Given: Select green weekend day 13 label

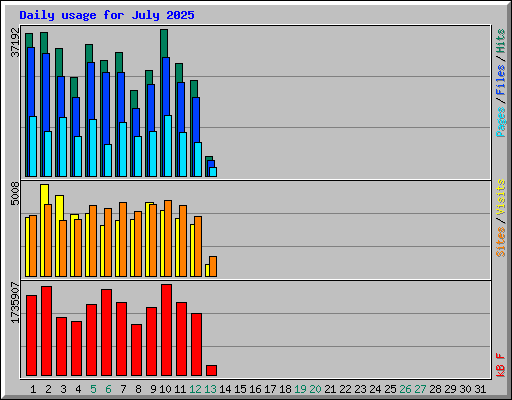Looking at the screenshot, I should pyautogui.click(x=210, y=389).
